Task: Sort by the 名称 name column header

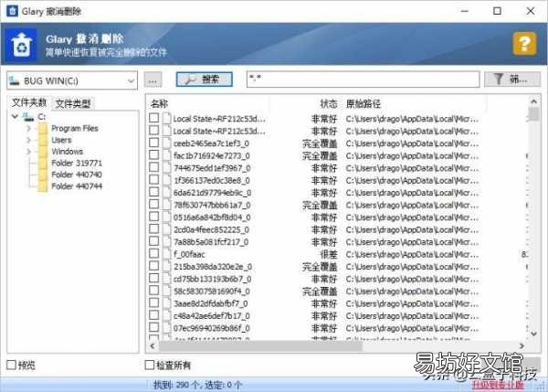Action: pos(159,104)
